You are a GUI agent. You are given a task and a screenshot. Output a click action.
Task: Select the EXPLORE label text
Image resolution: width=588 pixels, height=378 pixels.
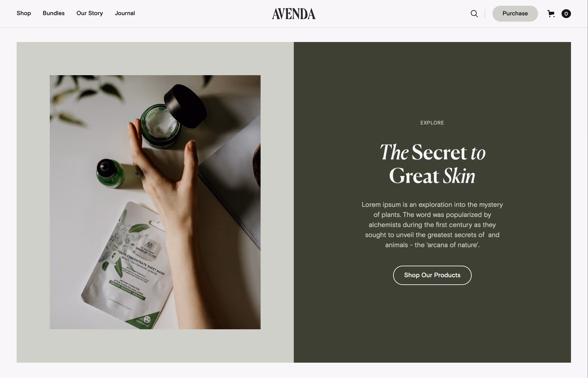click(432, 123)
